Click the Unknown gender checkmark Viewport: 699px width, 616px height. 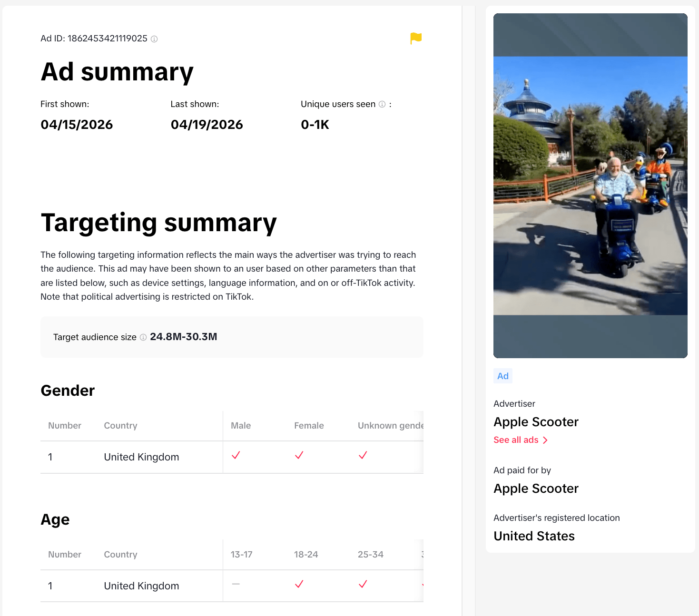click(363, 455)
